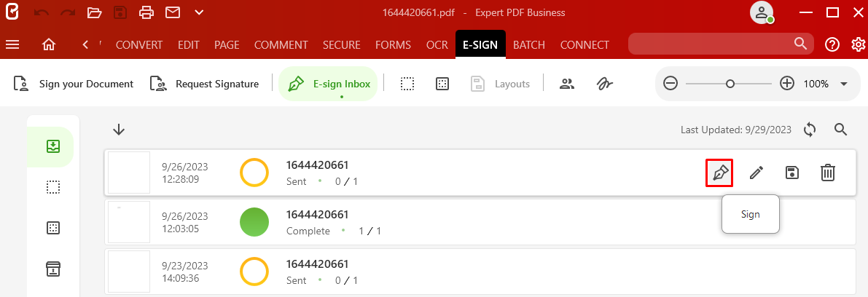Switch to the PAGE tab

click(x=227, y=45)
